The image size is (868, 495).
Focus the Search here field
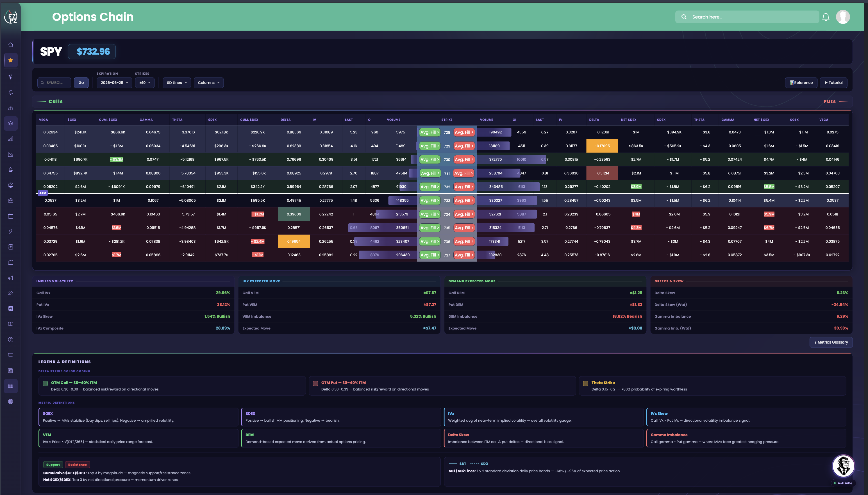(x=747, y=17)
